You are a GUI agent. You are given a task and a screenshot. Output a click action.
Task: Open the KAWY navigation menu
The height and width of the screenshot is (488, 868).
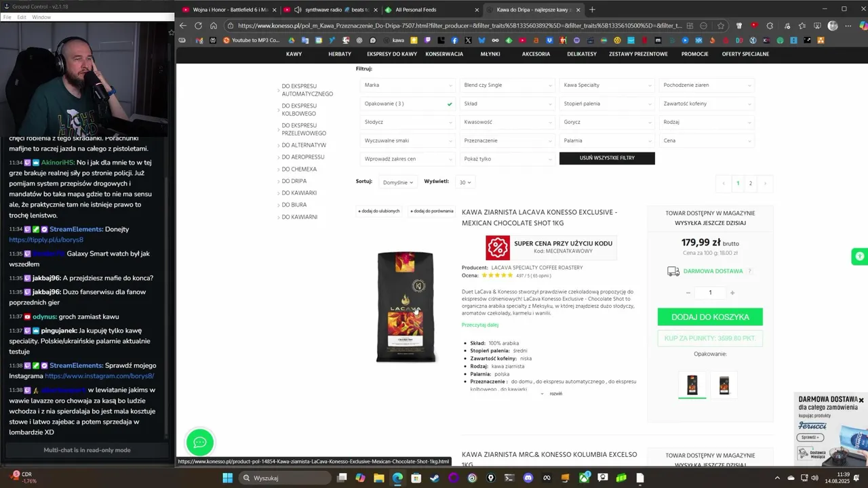point(294,54)
